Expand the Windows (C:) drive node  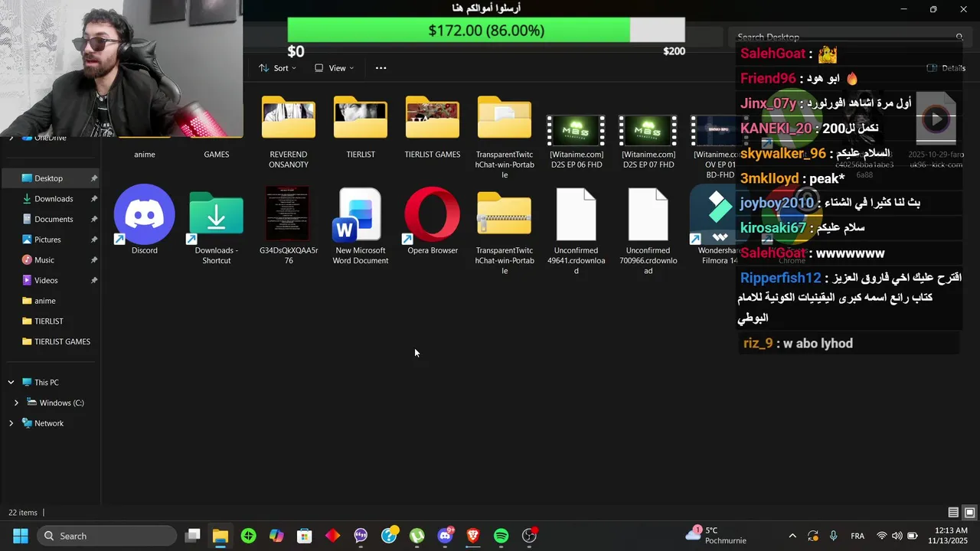pos(16,403)
